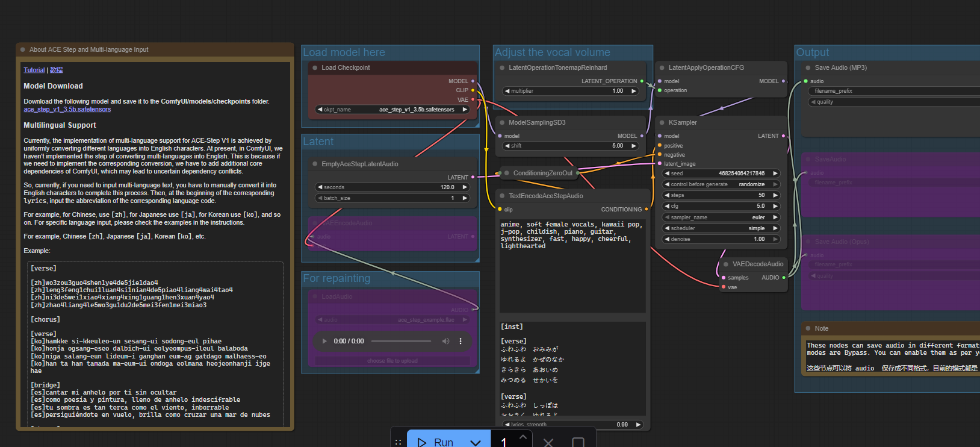980x447 pixels.
Task: Open the audio file ace_step_example.flac dropdown
Action: [392, 320]
